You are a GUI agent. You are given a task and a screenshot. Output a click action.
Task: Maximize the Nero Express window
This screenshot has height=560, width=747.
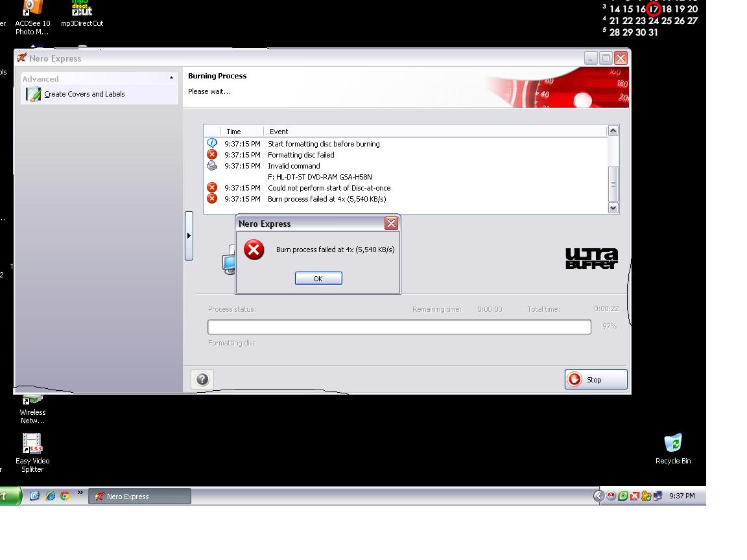click(x=606, y=58)
